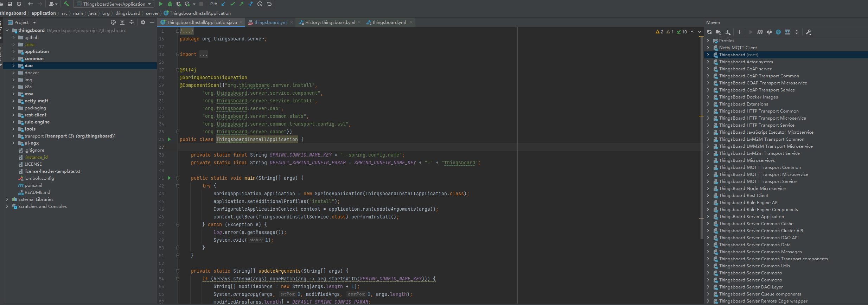This screenshot has height=305, width=868.
Task: Click the run gutter icon beside the main method
Action: point(169,178)
